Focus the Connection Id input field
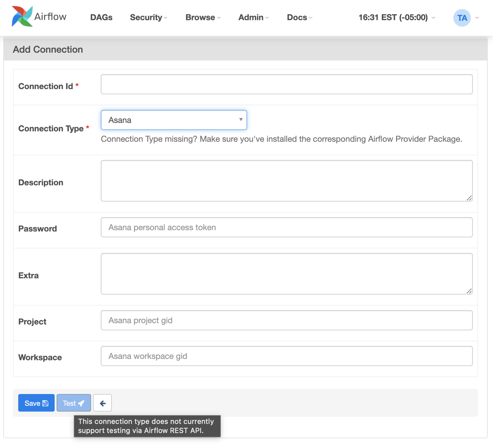 tap(286, 84)
